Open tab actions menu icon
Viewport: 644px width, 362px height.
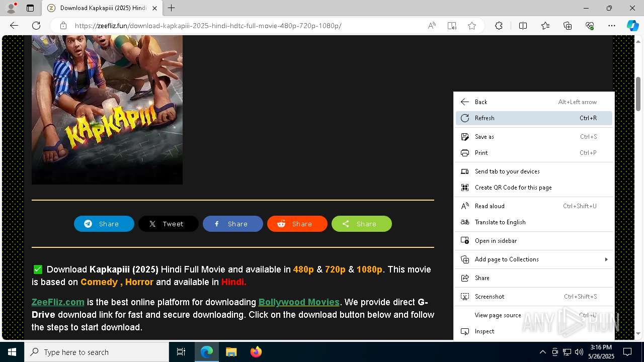pyautogui.click(x=30, y=8)
